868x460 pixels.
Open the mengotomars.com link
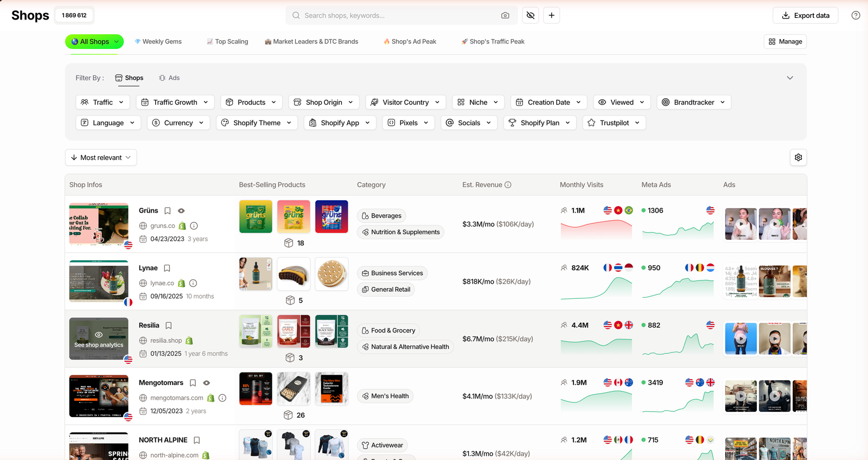[177, 398]
